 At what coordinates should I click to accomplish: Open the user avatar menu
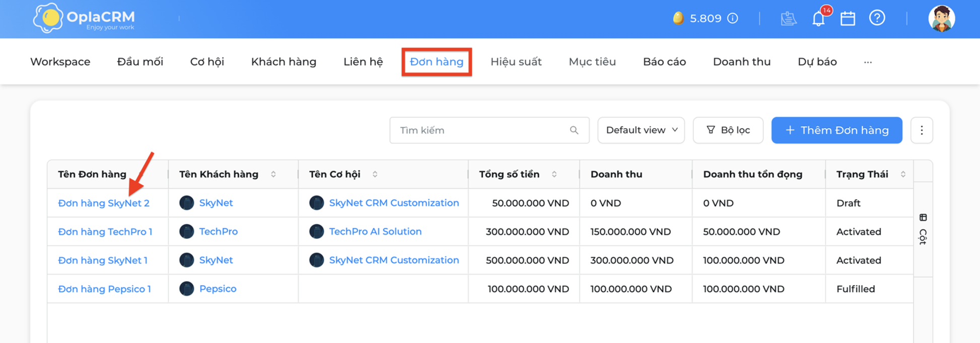pos(941,19)
